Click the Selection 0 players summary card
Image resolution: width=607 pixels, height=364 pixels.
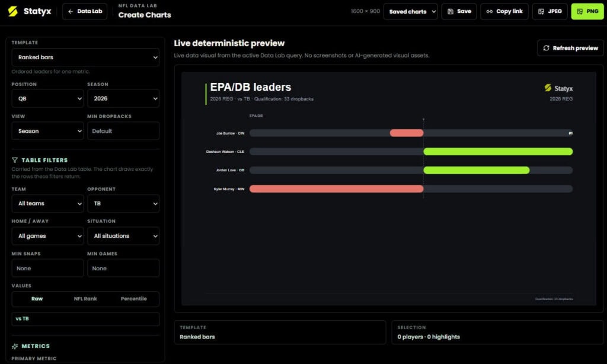pos(498,332)
